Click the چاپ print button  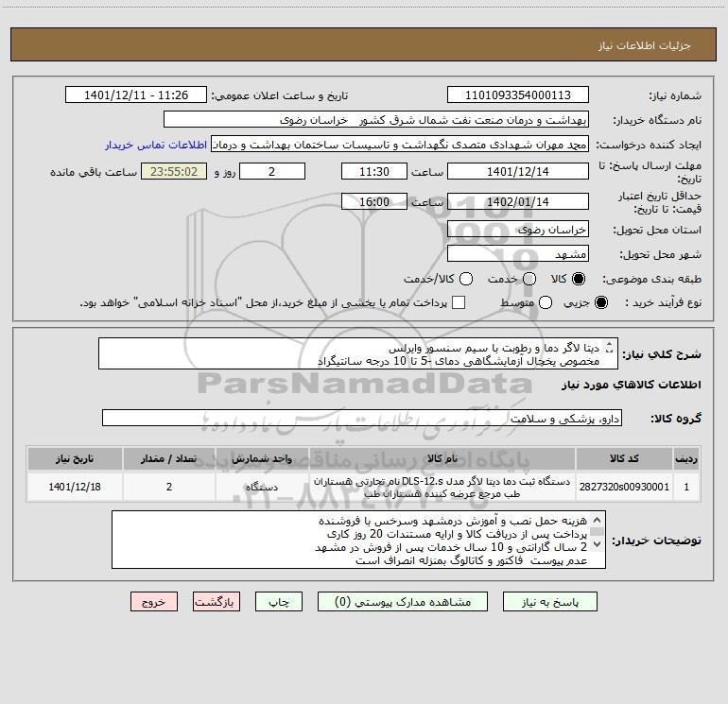279,602
